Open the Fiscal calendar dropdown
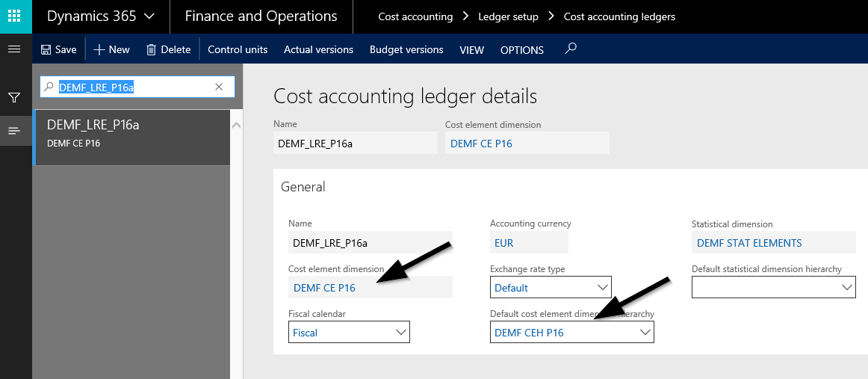 400,332
